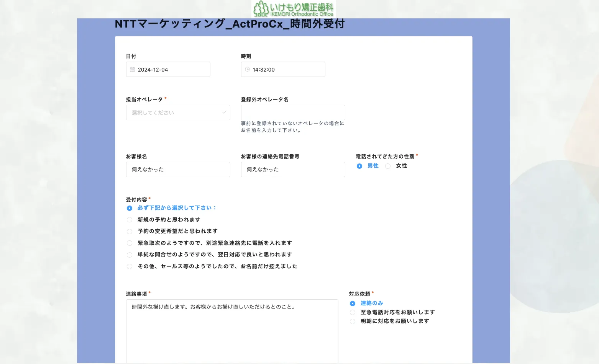
Task: Select 必ず下記から選択して下さい radio option
Action: [x=130, y=208]
